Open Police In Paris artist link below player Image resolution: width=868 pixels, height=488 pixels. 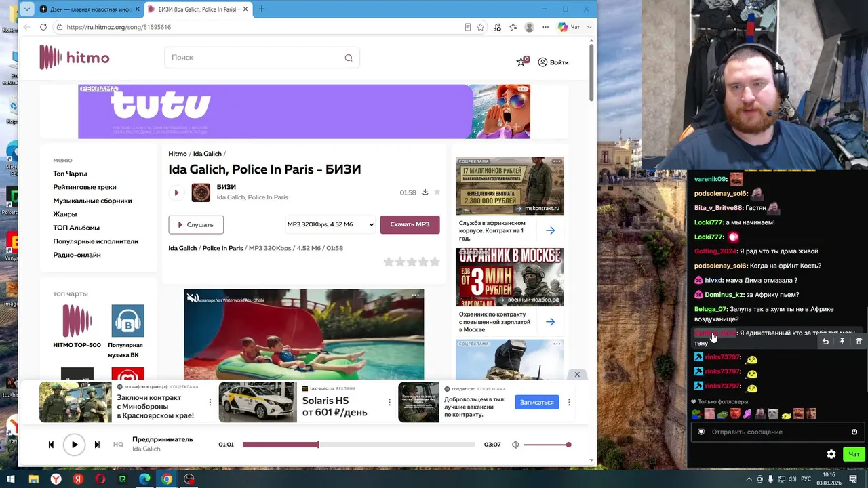tap(222, 248)
